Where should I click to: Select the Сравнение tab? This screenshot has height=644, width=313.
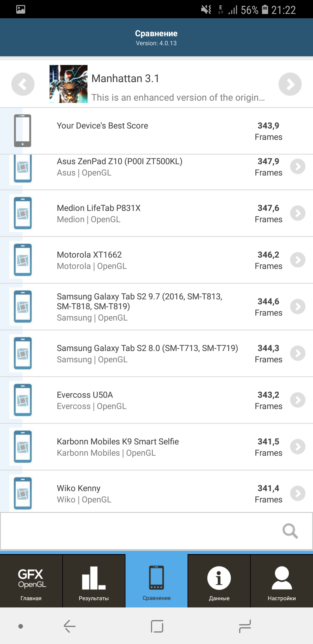[156, 581]
